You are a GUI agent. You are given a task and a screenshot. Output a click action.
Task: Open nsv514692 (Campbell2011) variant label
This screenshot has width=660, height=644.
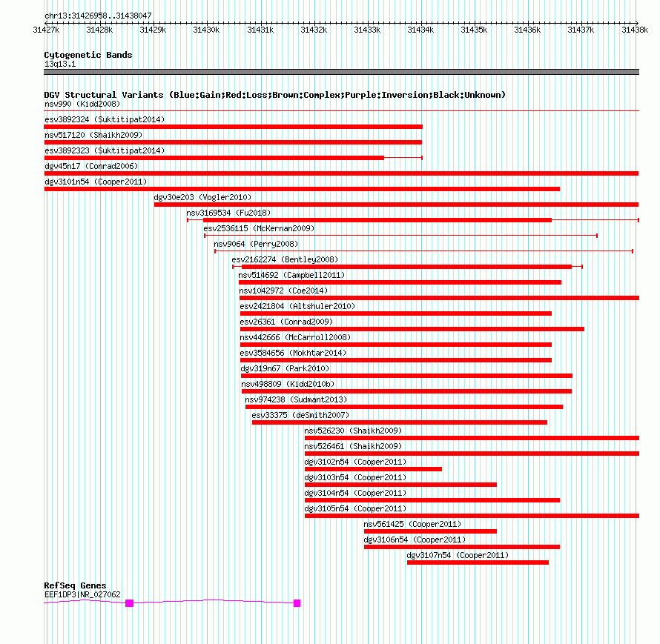click(291, 275)
